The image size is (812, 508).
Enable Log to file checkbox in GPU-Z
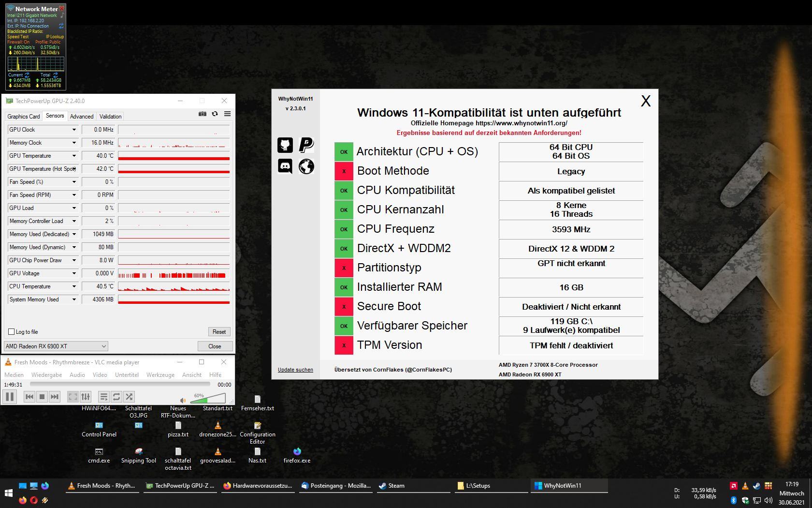tap(12, 332)
